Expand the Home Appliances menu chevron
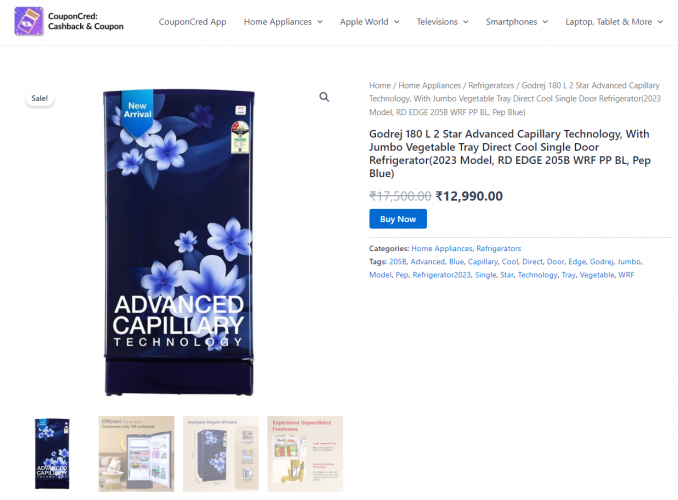 click(x=320, y=22)
